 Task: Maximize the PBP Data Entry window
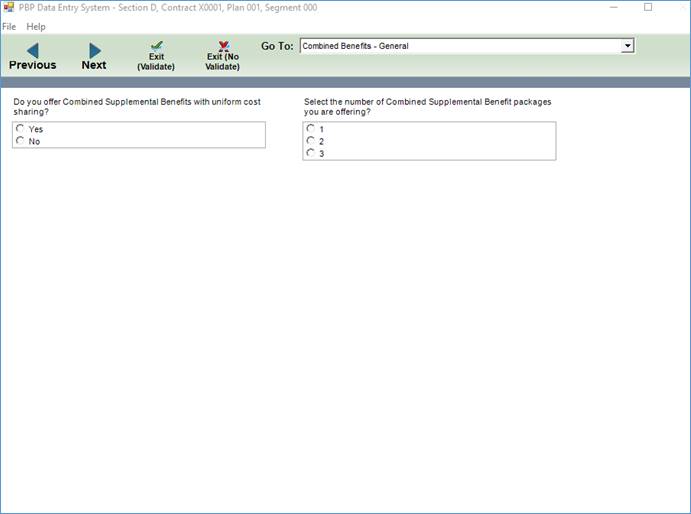648,7
